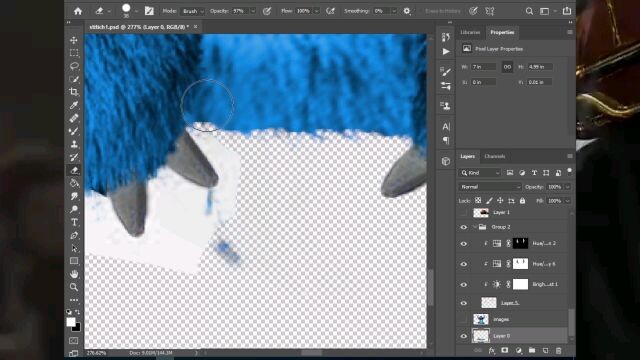This screenshot has height=360, width=640.
Task: Create a new group folder icon
Action: coord(532,351)
